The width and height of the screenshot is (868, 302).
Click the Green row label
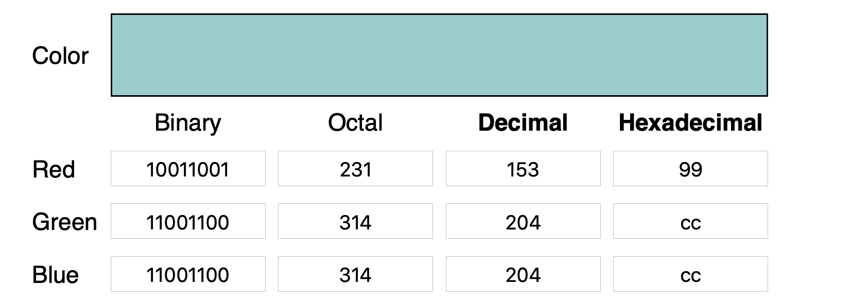tap(64, 222)
